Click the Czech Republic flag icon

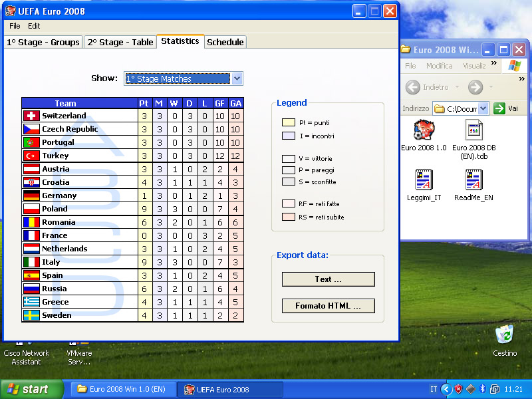[x=31, y=129]
